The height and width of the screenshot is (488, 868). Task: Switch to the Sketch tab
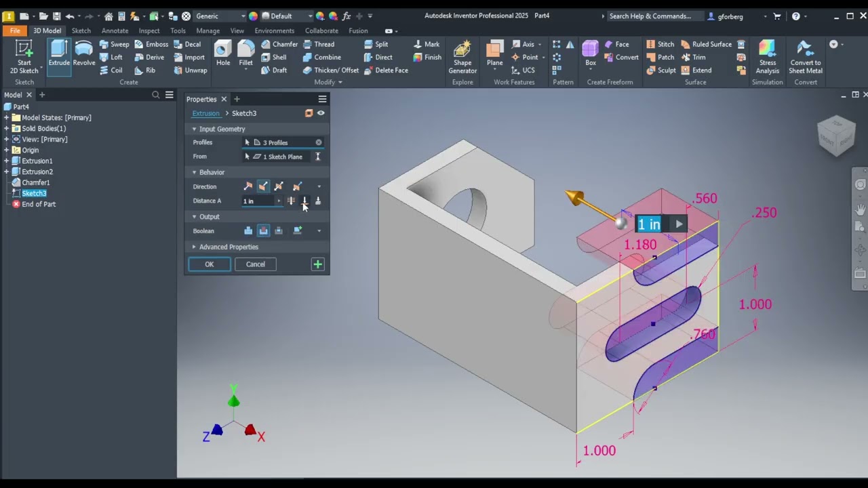[81, 30]
